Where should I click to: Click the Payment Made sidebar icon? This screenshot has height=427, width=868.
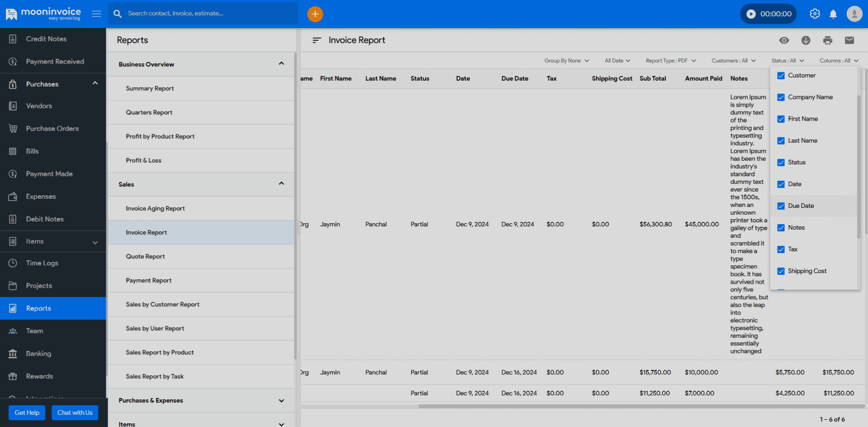pos(13,174)
